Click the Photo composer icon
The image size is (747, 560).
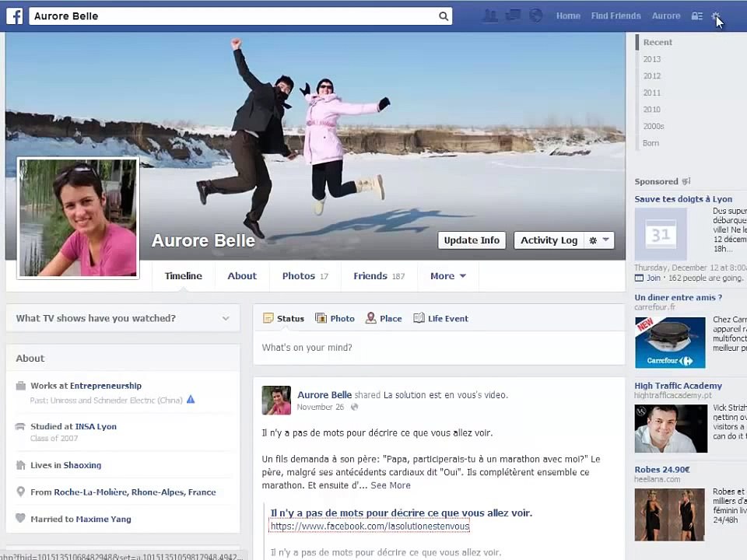coord(321,318)
